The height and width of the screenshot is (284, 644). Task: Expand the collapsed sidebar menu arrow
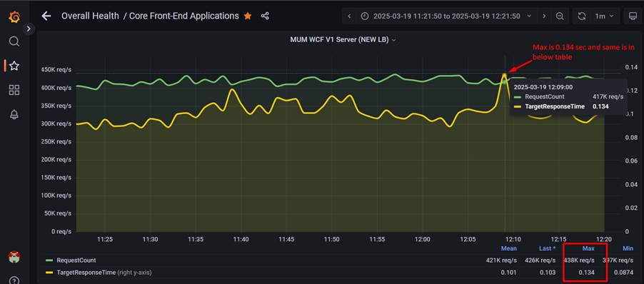(x=29, y=29)
